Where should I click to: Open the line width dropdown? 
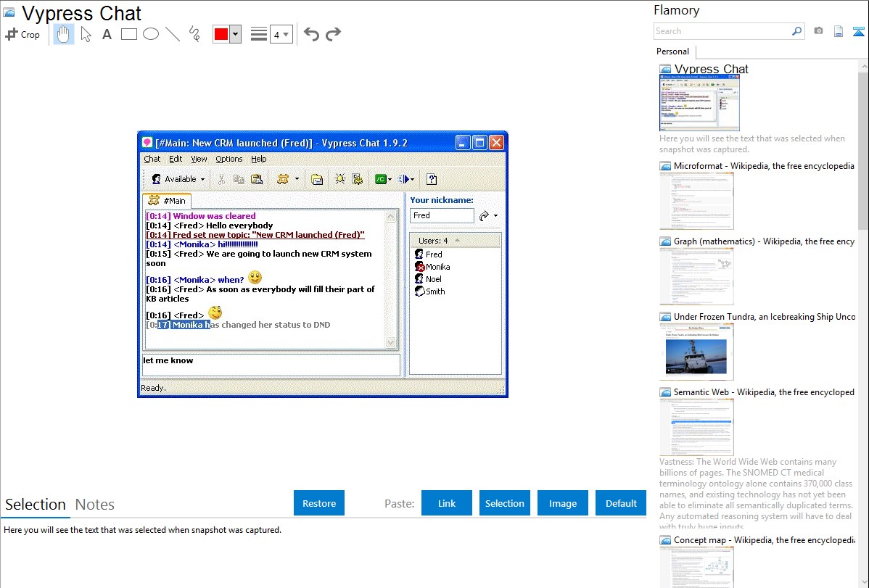click(x=281, y=34)
